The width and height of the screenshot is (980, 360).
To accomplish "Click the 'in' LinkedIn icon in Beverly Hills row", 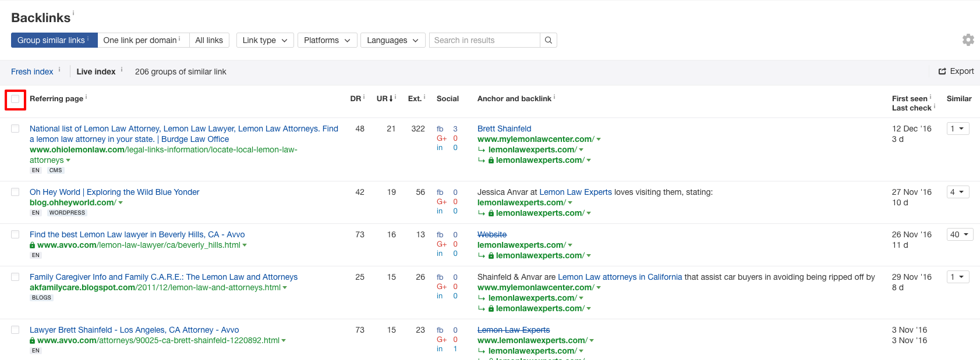I will (x=440, y=254).
